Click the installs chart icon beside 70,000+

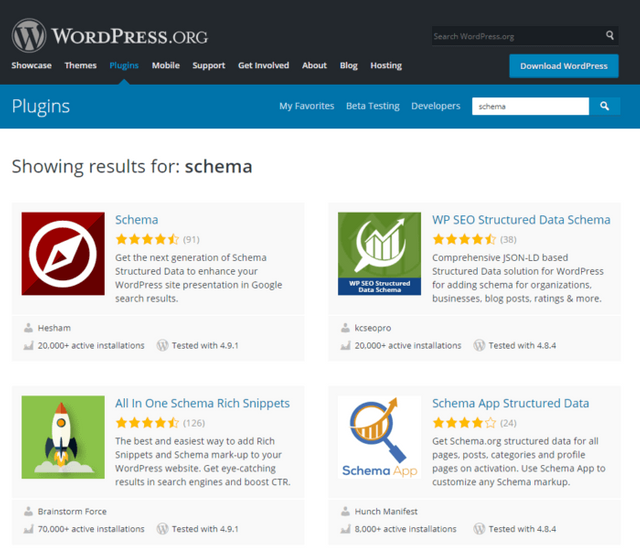click(28, 529)
